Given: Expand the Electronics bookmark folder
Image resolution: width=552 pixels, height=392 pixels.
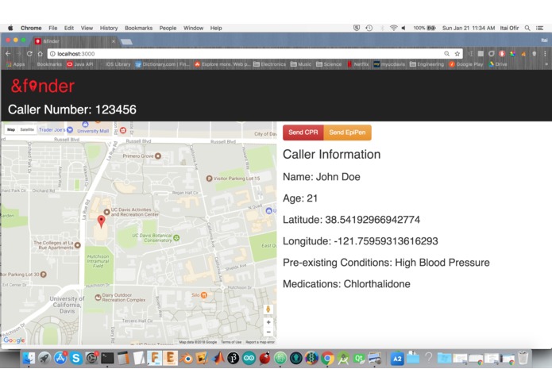Looking at the screenshot, I should pos(270,64).
